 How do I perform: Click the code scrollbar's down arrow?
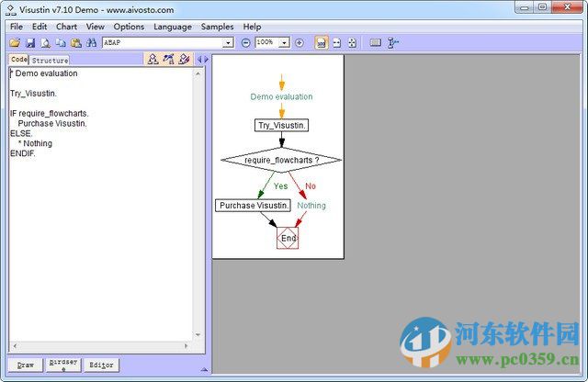click(x=198, y=334)
